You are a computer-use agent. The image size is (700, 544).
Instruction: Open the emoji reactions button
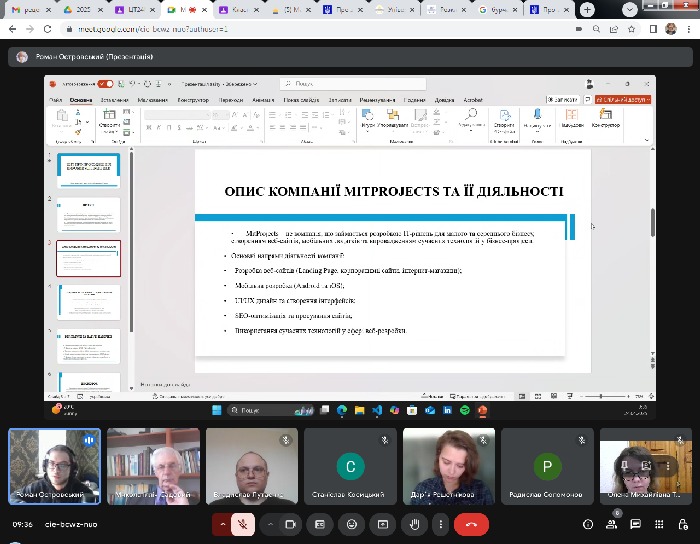[351, 524]
